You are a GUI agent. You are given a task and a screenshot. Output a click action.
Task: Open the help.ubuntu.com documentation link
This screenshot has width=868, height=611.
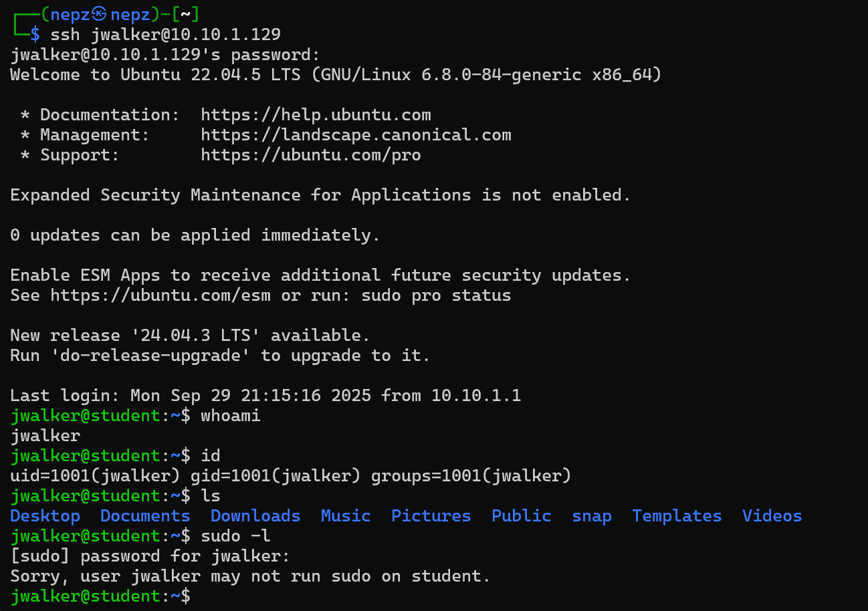point(316,115)
